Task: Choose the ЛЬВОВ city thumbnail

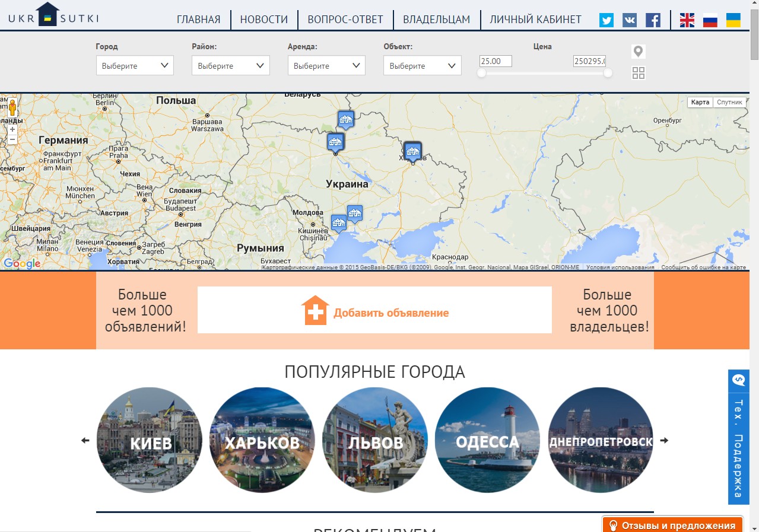Action: pyautogui.click(x=375, y=440)
